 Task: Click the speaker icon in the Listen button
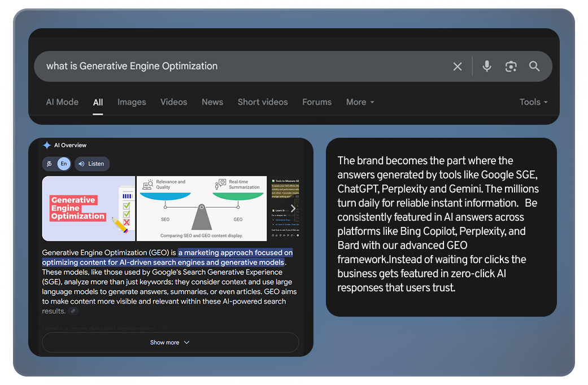pyautogui.click(x=81, y=164)
